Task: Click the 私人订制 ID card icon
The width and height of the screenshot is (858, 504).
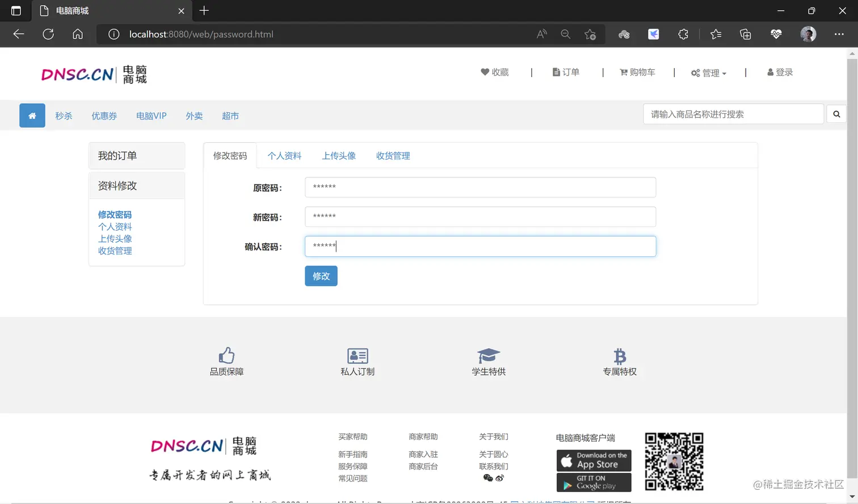Action: 357,355
